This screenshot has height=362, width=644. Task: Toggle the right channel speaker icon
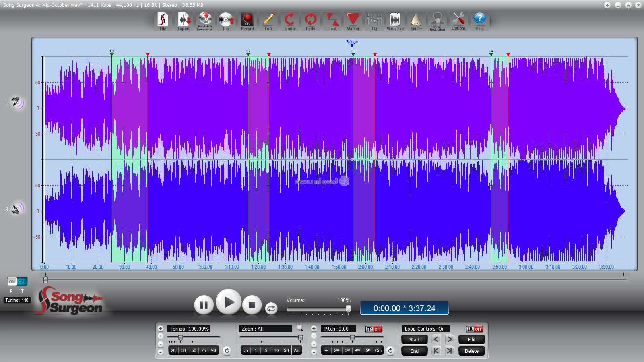(x=17, y=209)
